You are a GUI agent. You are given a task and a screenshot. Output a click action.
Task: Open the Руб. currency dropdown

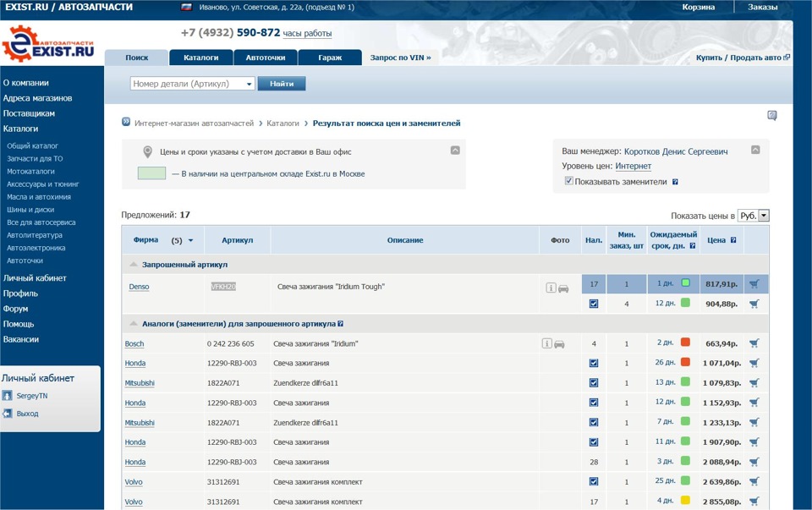(x=763, y=216)
